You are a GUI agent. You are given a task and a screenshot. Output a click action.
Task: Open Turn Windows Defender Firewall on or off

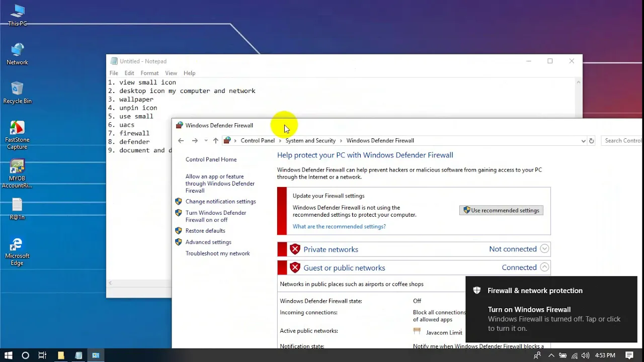click(x=215, y=216)
